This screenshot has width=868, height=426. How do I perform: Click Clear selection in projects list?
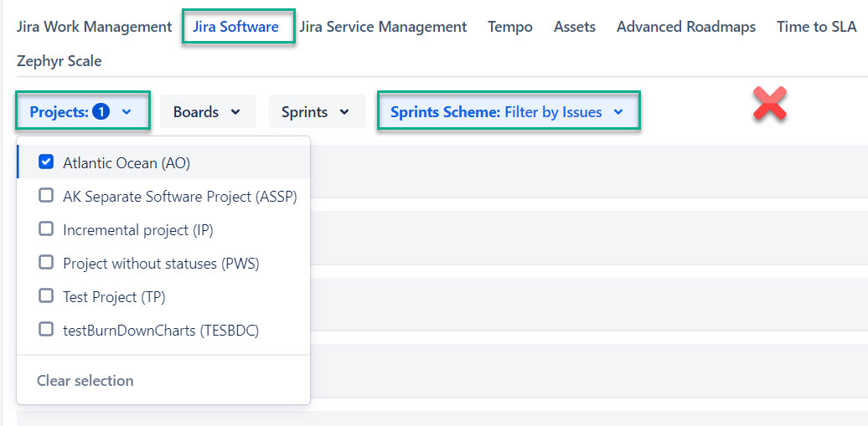pos(85,381)
